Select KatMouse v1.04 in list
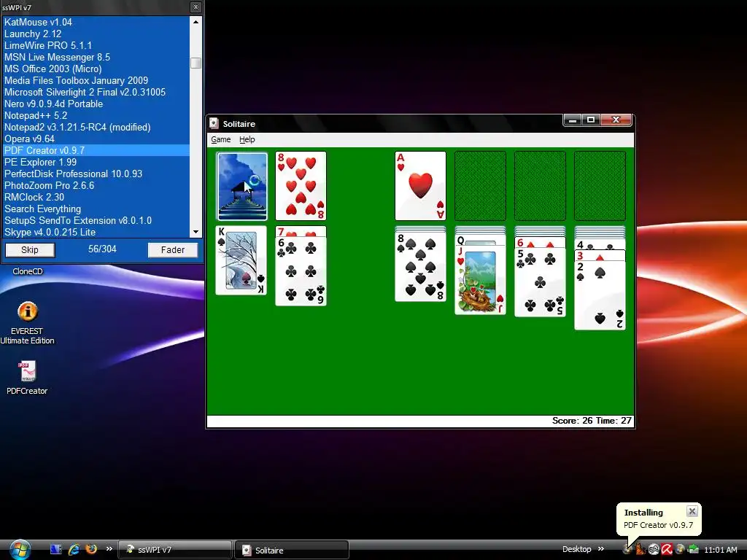Image resolution: width=747 pixels, height=560 pixels. point(96,22)
